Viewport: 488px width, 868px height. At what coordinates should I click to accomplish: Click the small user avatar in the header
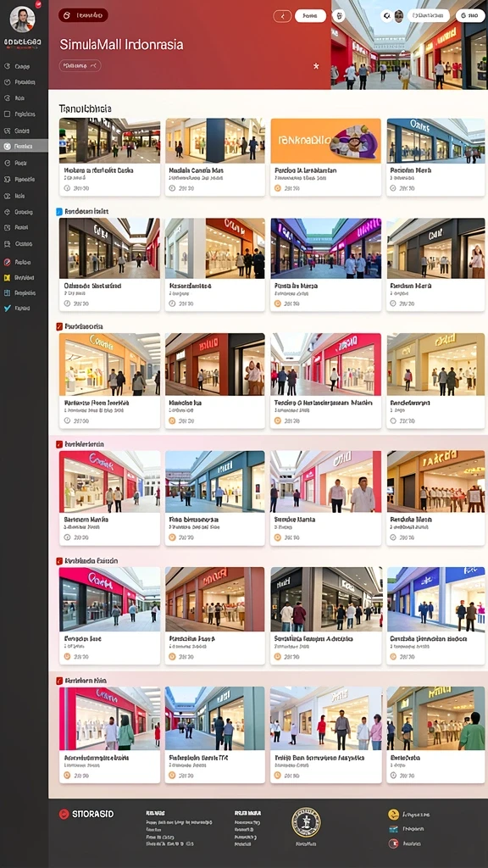point(398,16)
